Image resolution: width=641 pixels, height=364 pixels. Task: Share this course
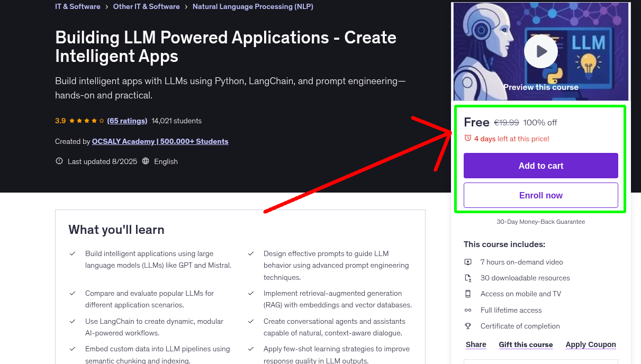pos(476,344)
